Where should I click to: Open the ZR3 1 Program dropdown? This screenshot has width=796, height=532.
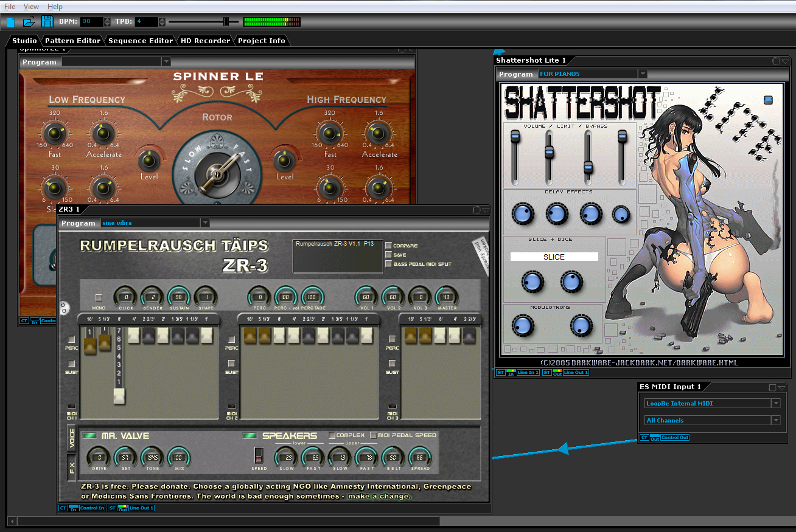205,223
